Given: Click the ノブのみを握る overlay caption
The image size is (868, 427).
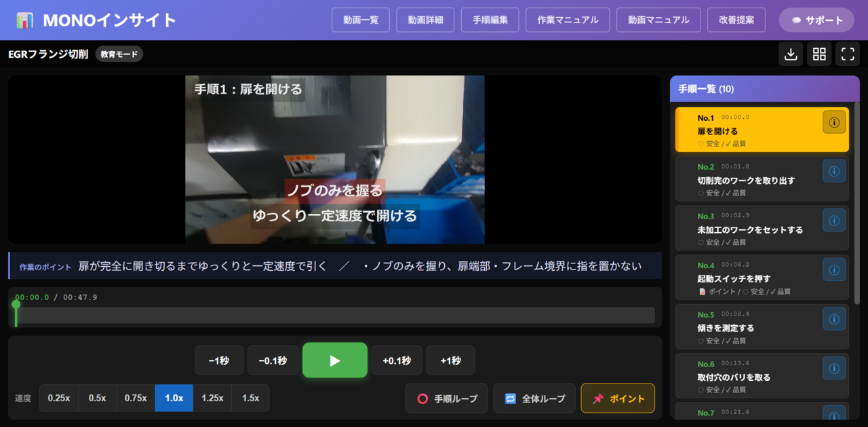Looking at the screenshot, I should (335, 191).
